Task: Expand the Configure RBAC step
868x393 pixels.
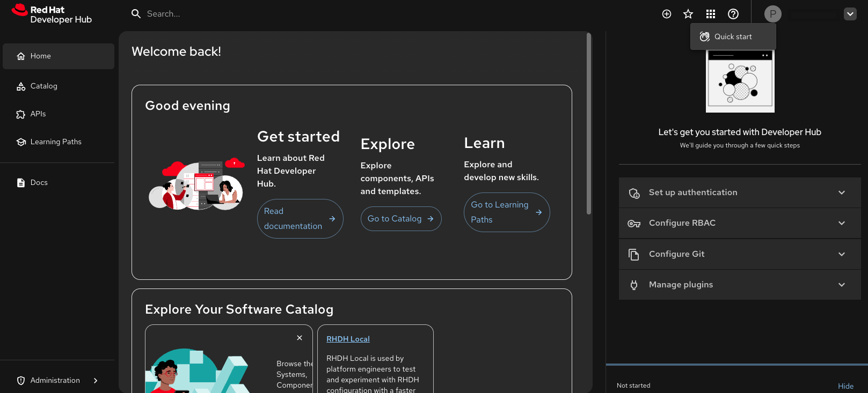Action: (x=739, y=223)
